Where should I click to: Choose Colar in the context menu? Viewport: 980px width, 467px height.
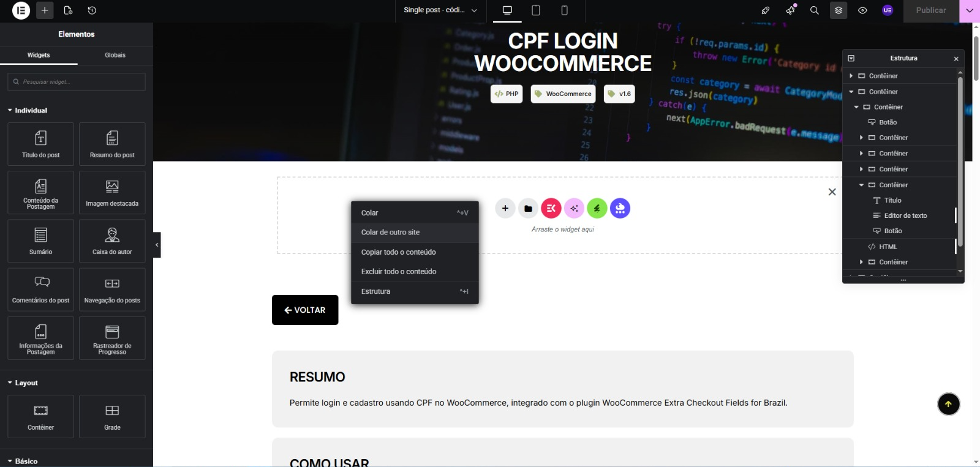[x=415, y=213]
